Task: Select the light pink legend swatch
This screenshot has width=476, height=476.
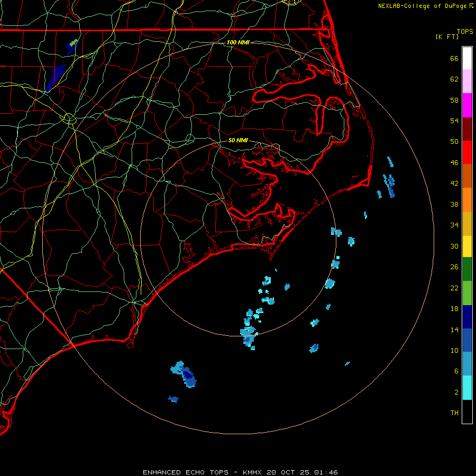Action: point(467,81)
